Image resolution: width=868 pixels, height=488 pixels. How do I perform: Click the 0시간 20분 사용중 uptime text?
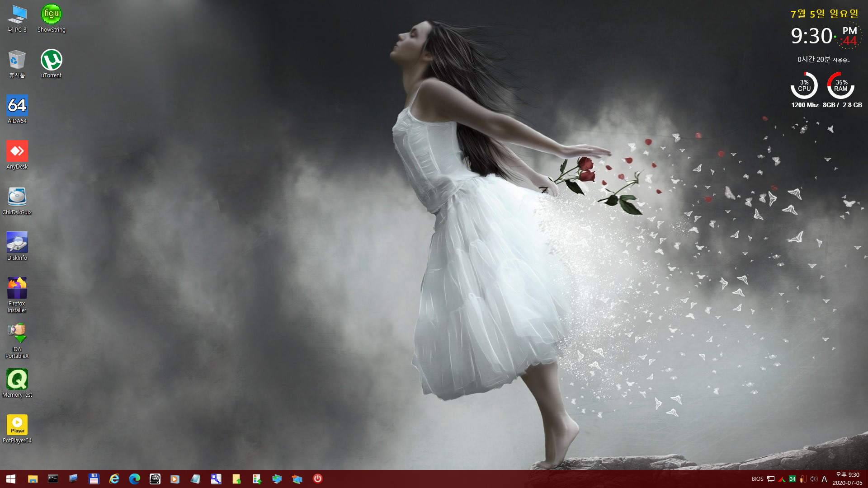coord(823,60)
